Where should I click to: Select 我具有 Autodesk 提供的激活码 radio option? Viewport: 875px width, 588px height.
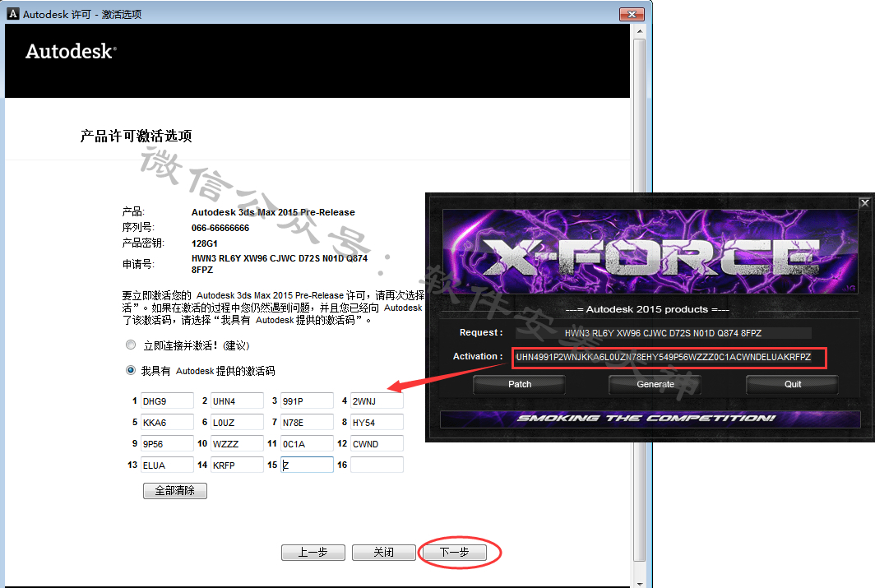(x=131, y=370)
